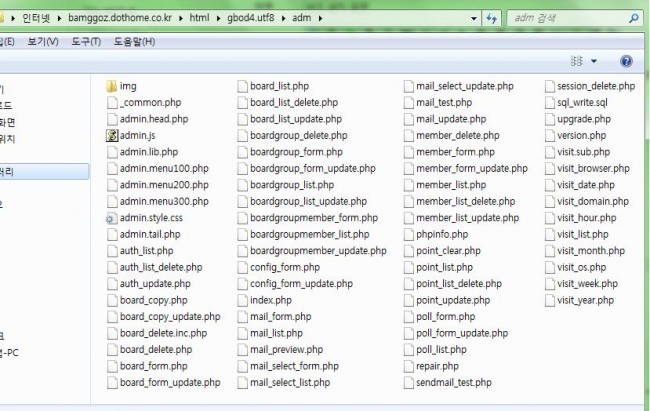Select admin.tail.php file name
Screen dimensions: 650x411
(x=150, y=235)
